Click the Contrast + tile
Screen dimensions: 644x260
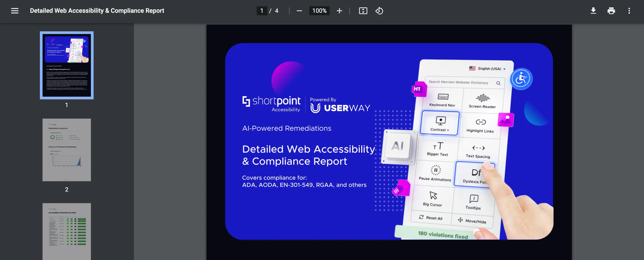(x=440, y=123)
